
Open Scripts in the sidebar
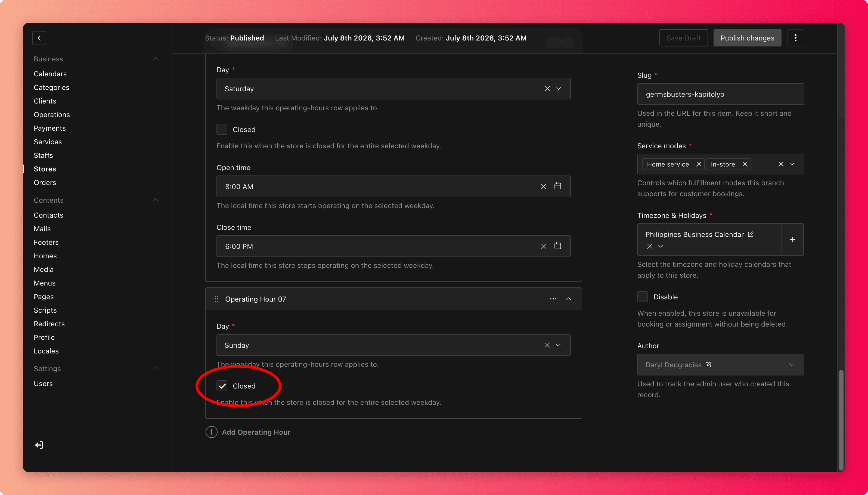(45, 310)
